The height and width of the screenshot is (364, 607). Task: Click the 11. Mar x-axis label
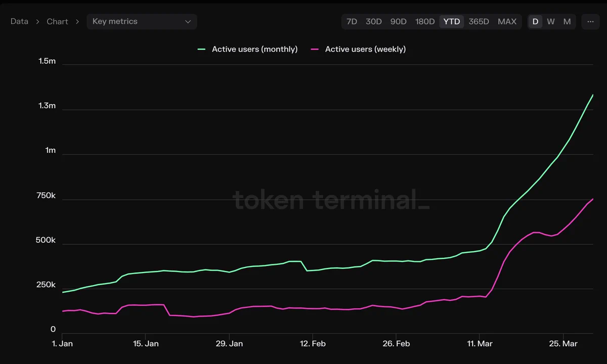pos(480,344)
